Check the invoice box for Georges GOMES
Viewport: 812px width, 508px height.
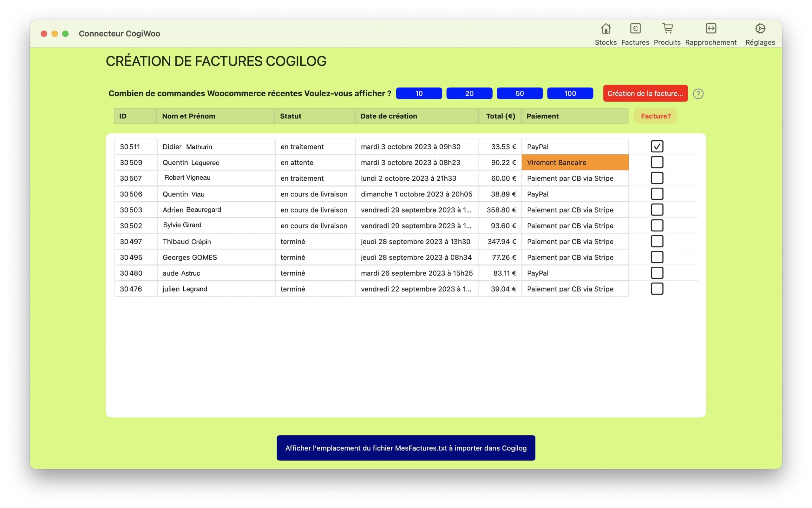pyautogui.click(x=657, y=257)
